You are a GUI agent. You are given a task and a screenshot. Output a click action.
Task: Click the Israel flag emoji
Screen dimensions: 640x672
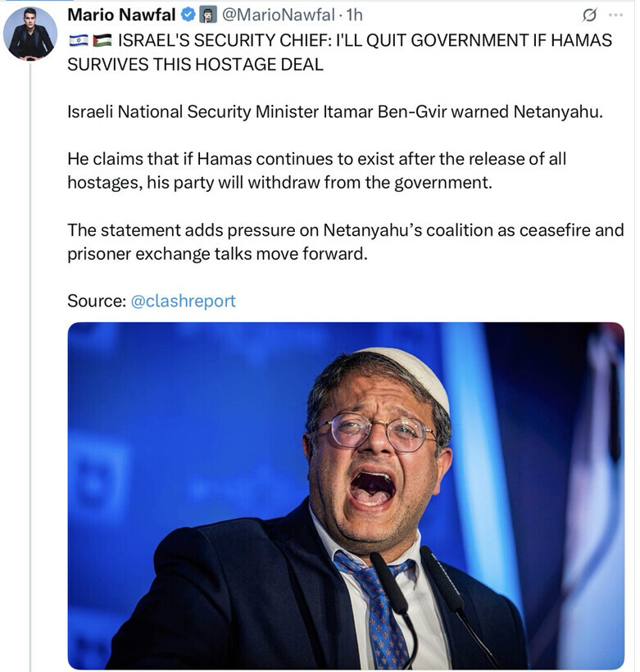pyautogui.click(x=77, y=40)
